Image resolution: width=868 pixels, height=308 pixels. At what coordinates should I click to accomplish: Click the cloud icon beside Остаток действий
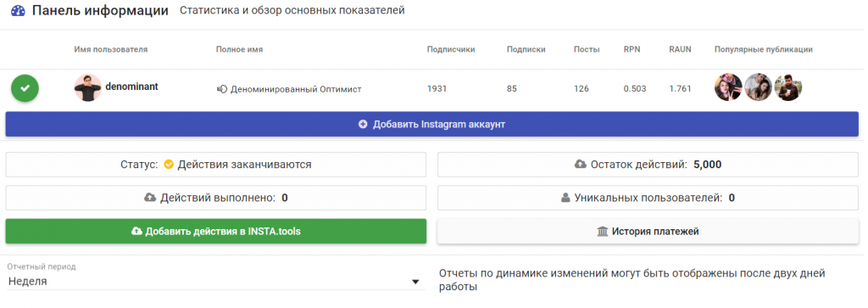coord(581,165)
